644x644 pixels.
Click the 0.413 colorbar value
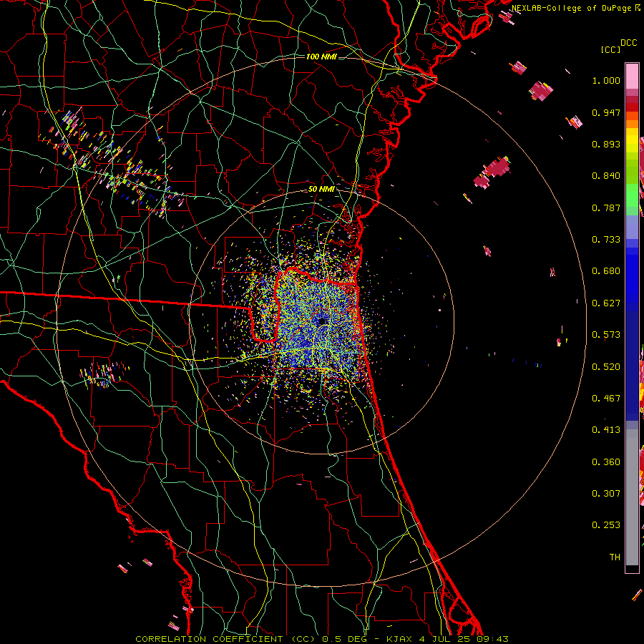606,430
